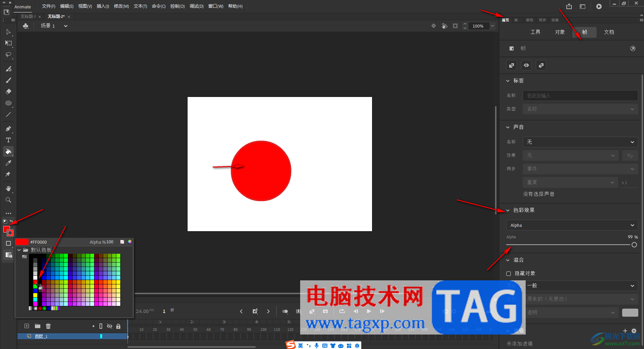Image resolution: width=644 pixels, height=349 pixels.
Task: Open the edit toolbar three-dots menu
Action: pyautogui.click(x=8, y=213)
